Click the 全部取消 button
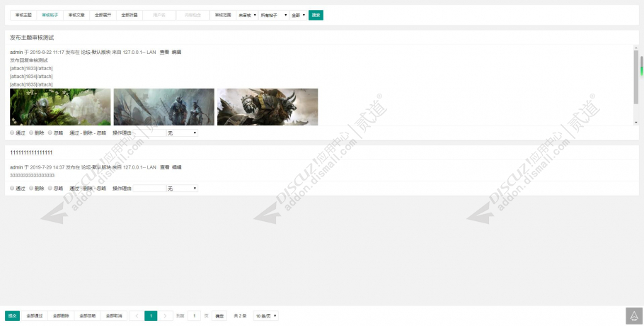Screen dimensions: 644x326 [114, 315]
